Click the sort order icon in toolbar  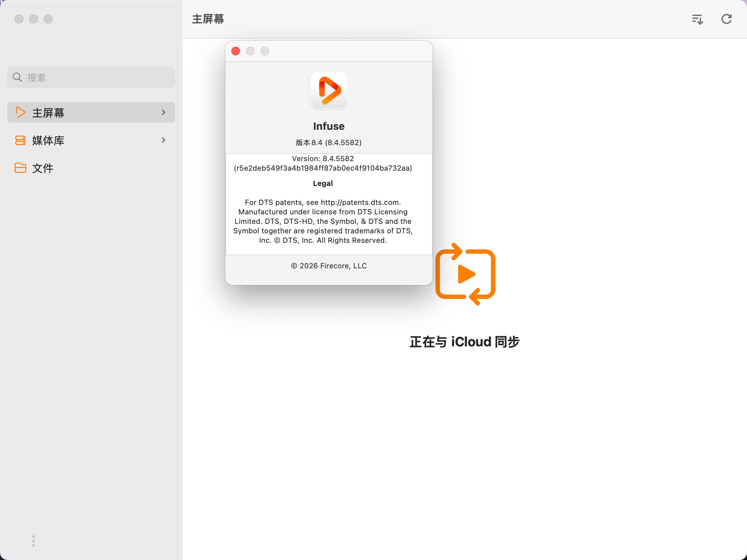[x=697, y=19]
